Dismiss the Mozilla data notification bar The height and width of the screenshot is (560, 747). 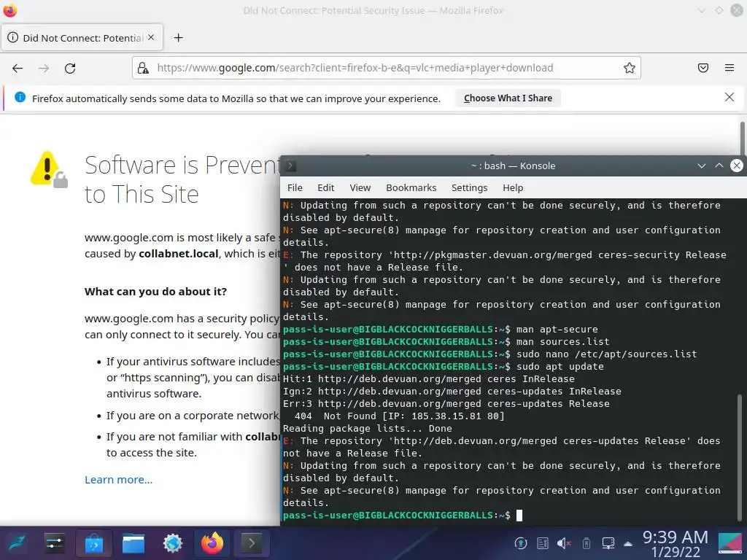click(x=729, y=98)
